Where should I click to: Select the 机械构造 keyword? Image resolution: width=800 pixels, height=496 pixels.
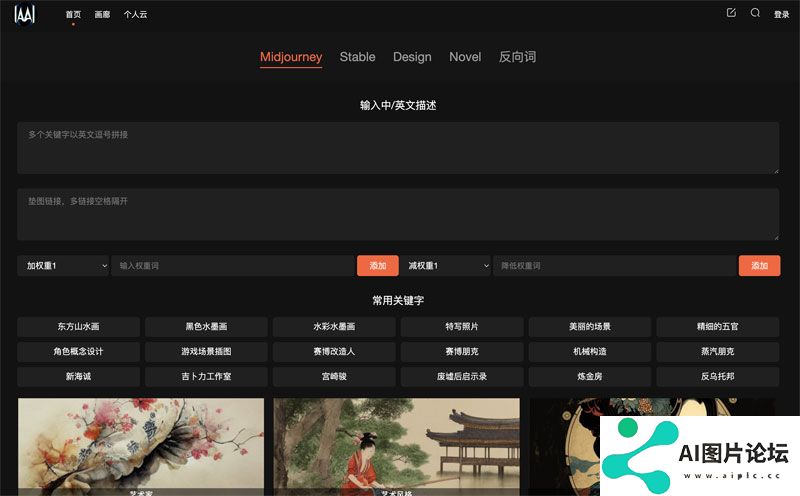pyautogui.click(x=590, y=352)
